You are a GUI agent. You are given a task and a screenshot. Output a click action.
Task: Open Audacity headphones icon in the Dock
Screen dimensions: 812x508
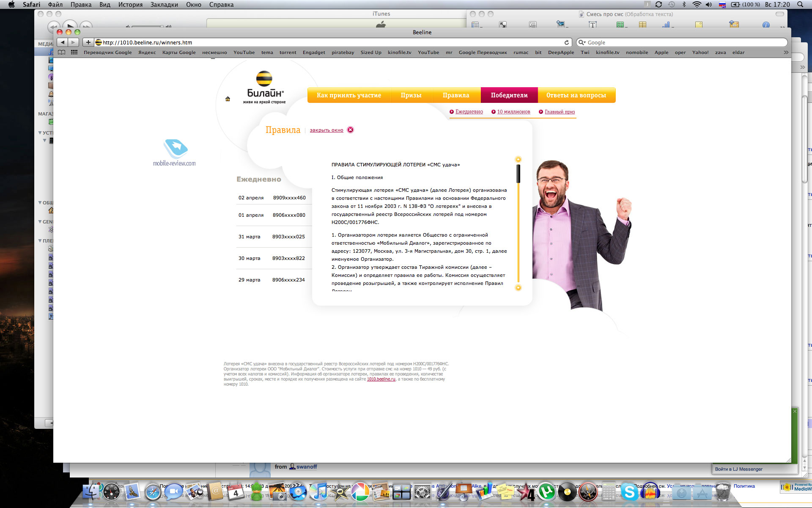pos(650,492)
